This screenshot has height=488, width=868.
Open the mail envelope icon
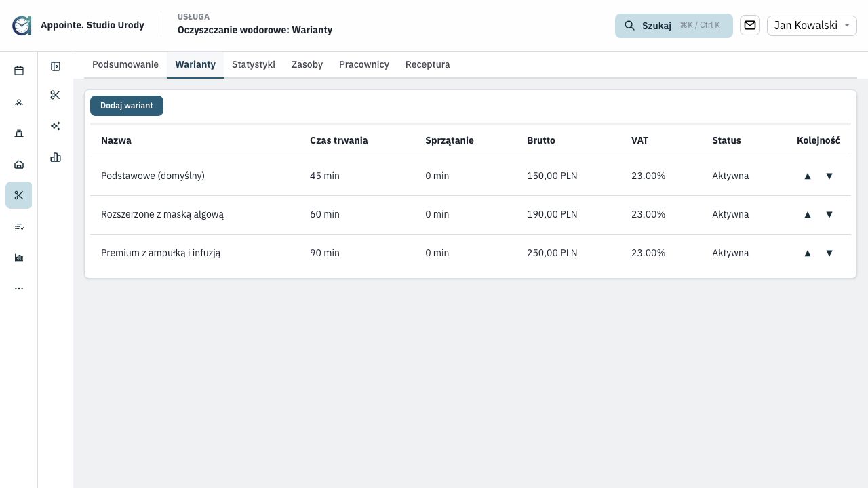pyautogui.click(x=750, y=25)
